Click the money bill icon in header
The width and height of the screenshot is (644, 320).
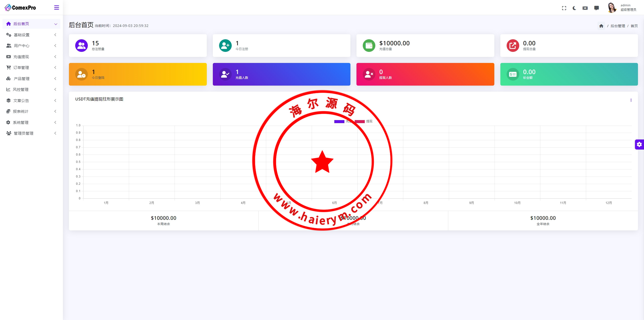click(x=585, y=8)
